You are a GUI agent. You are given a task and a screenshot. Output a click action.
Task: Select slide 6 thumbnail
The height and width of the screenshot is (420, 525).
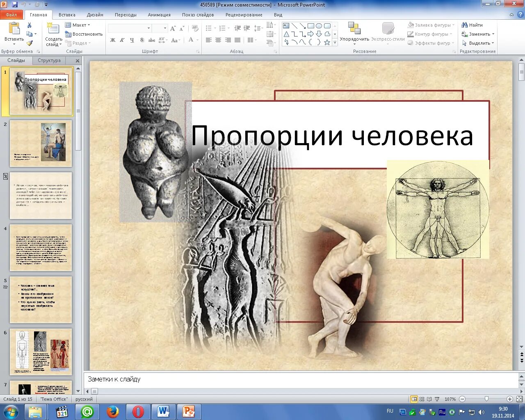tap(41, 352)
